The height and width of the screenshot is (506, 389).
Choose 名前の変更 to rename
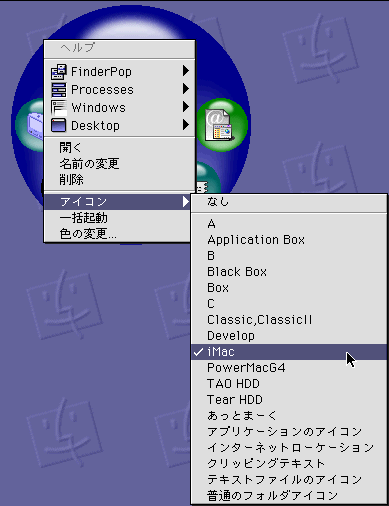tap(119, 164)
